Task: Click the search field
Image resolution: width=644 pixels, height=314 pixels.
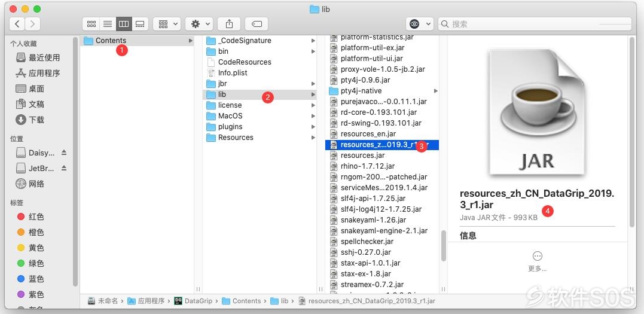Action: coord(535,24)
